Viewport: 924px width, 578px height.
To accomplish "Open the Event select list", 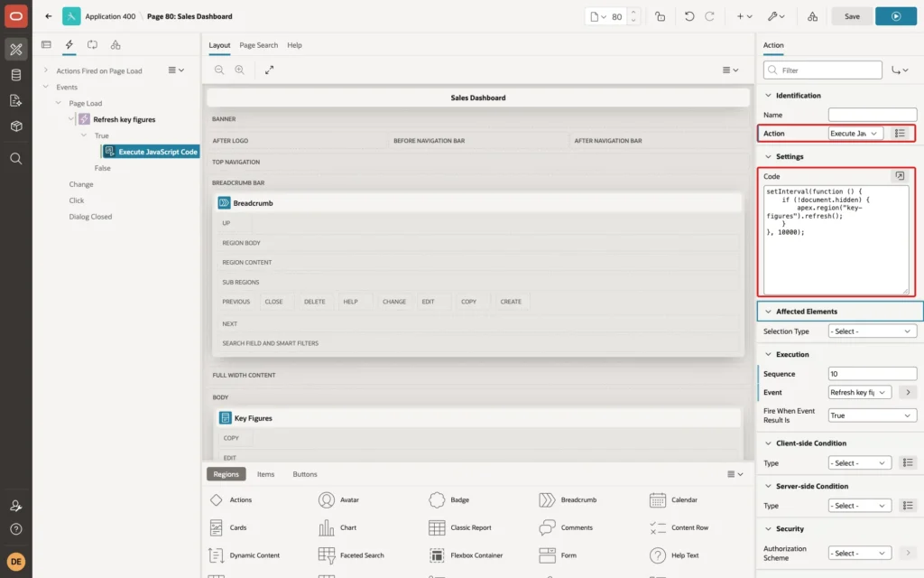I will (x=859, y=392).
